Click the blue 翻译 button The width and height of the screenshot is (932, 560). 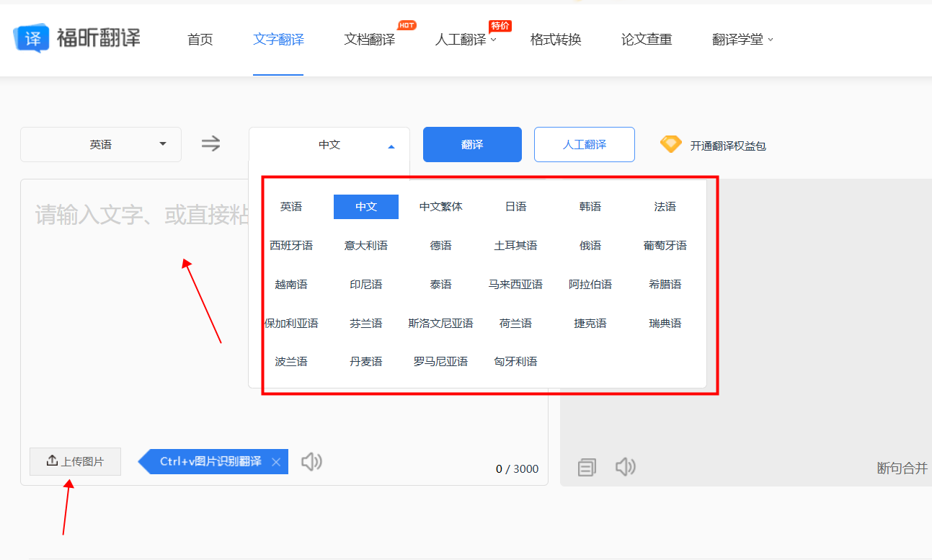point(472,145)
